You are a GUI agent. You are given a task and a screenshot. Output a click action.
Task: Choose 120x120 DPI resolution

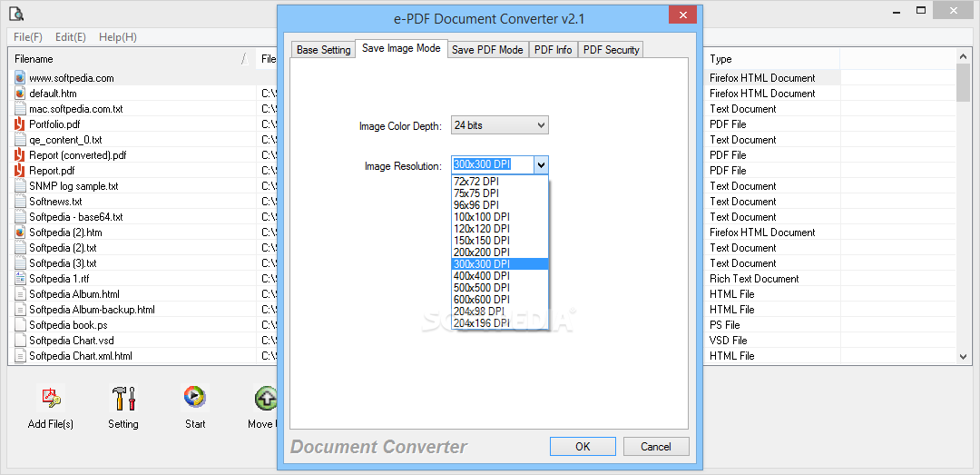coord(499,229)
